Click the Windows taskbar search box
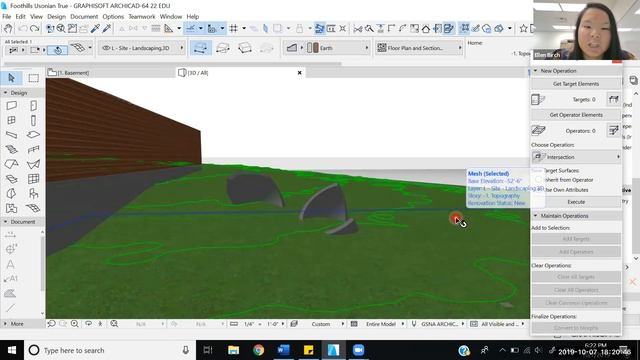 pos(110,350)
